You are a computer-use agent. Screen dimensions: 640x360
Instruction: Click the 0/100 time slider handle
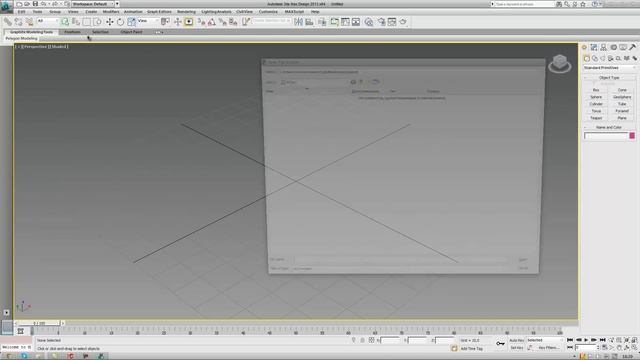(x=39, y=323)
